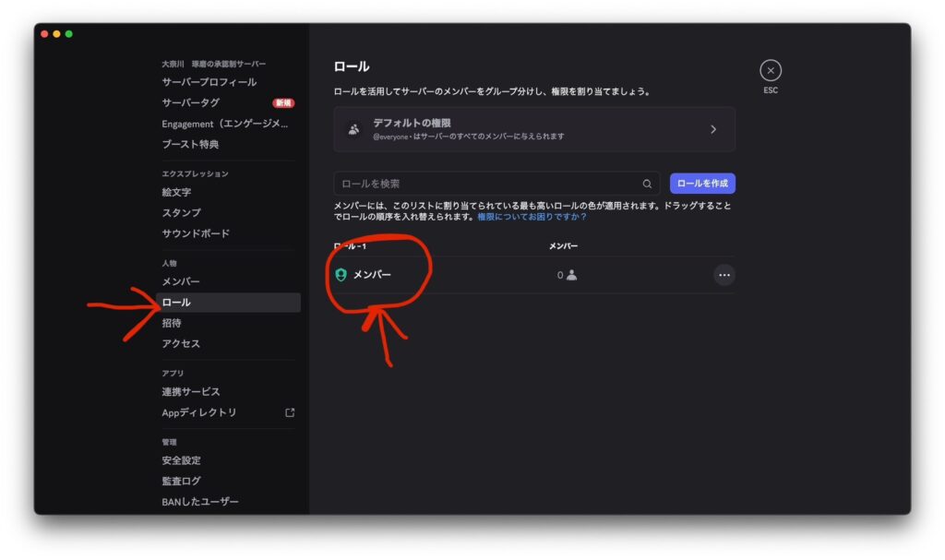Open Appディレクトリ in the sidebar
The image size is (945, 560).
[199, 413]
